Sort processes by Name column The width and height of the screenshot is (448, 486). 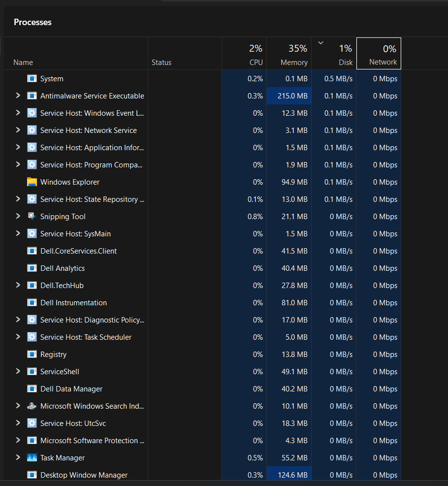click(76, 54)
